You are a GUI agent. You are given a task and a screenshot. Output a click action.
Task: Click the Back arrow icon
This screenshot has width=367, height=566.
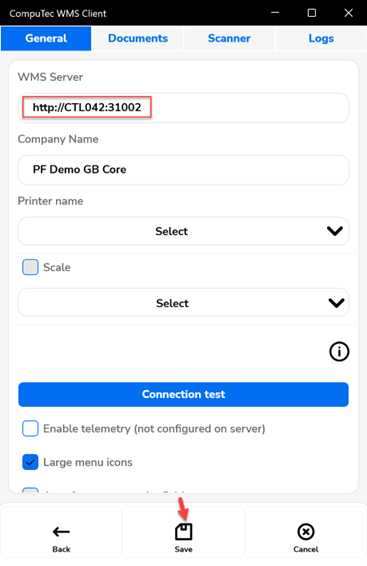pyautogui.click(x=61, y=532)
